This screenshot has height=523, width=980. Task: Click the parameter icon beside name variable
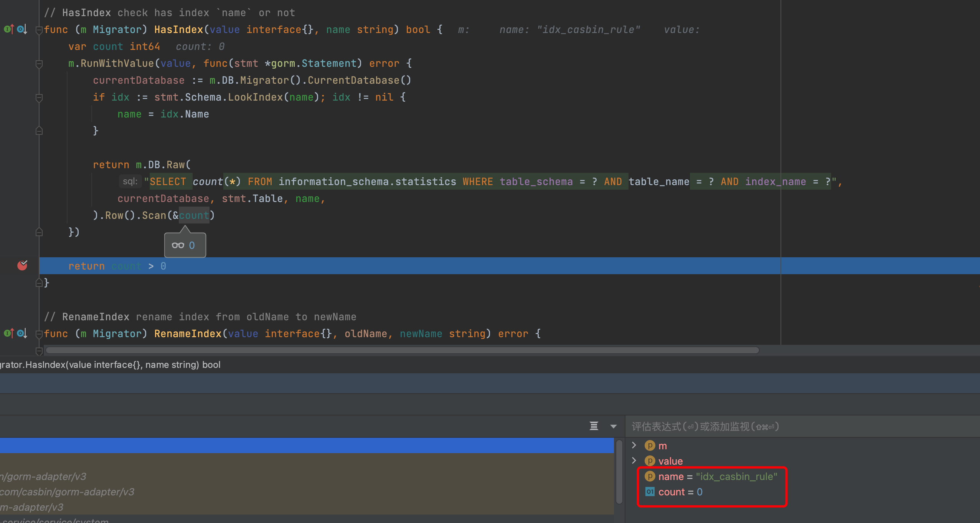pos(650,477)
